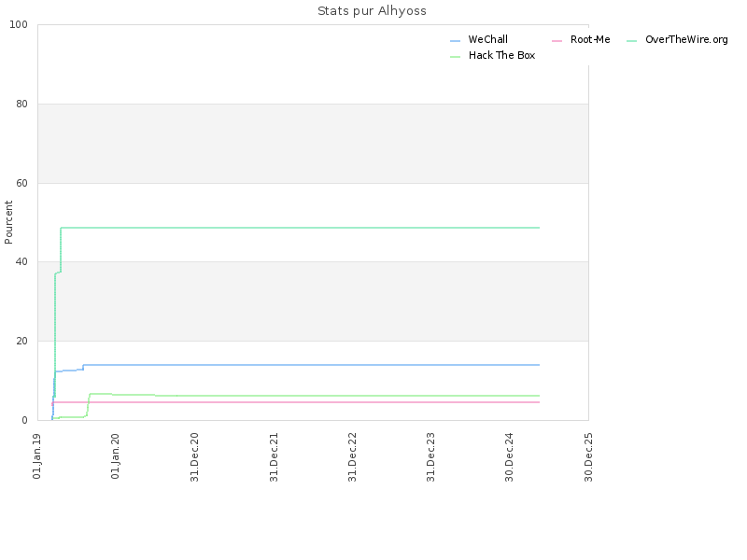Click the pink Root-Me flat line
Viewport: 747px width, 560px height.
pyautogui.click(x=295, y=402)
